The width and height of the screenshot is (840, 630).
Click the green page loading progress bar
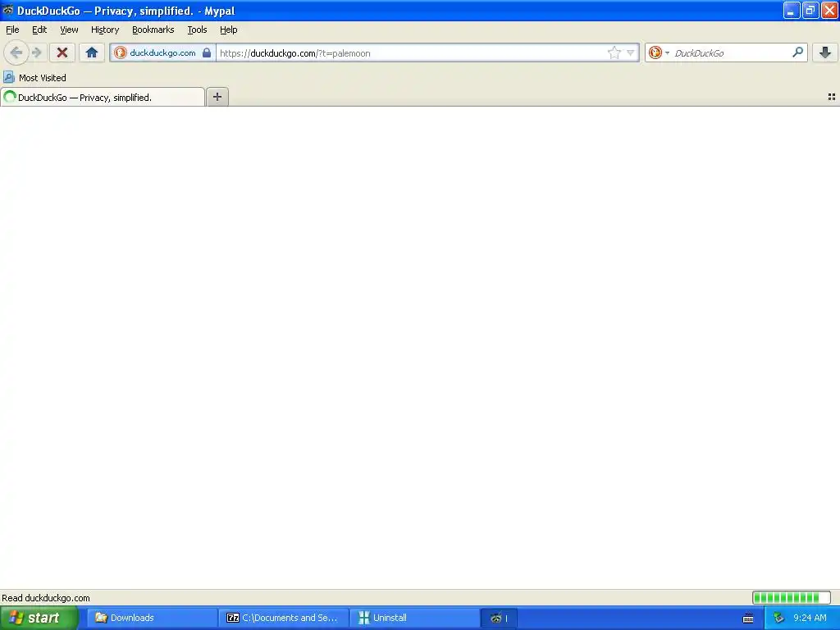[x=791, y=597]
